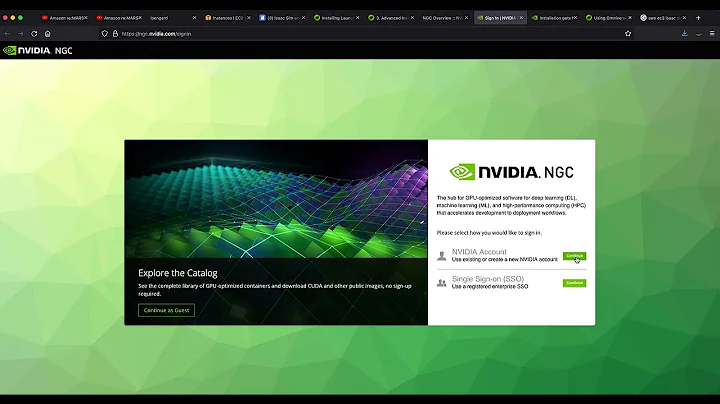Close the Isaac Sim tab

point(303,18)
